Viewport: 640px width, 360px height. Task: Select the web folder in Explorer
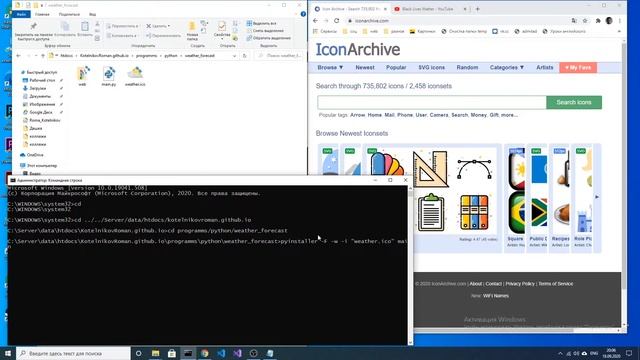(x=82, y=77)
